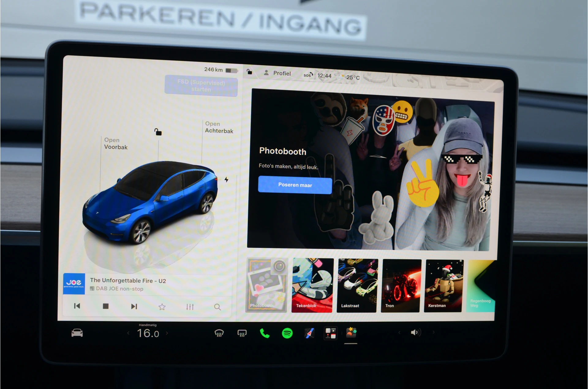Favorite the current station with star

click(x=162, y=307)
